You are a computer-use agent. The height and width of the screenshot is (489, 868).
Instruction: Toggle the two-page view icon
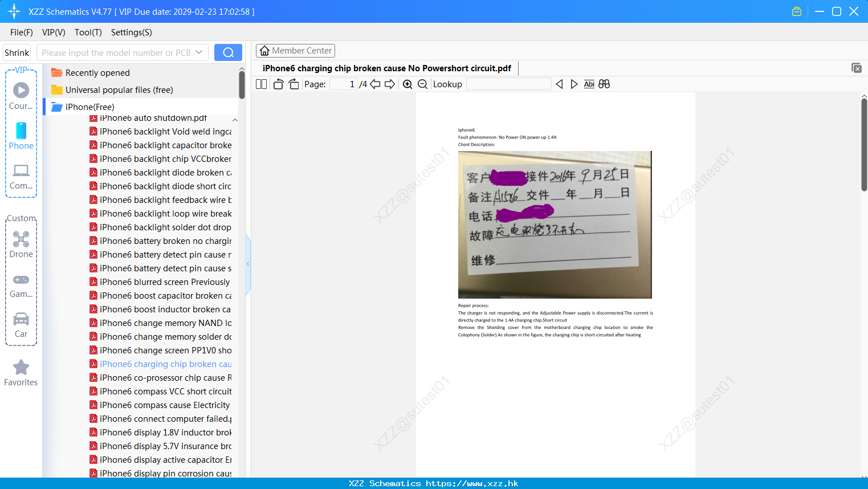pos(261,84)
